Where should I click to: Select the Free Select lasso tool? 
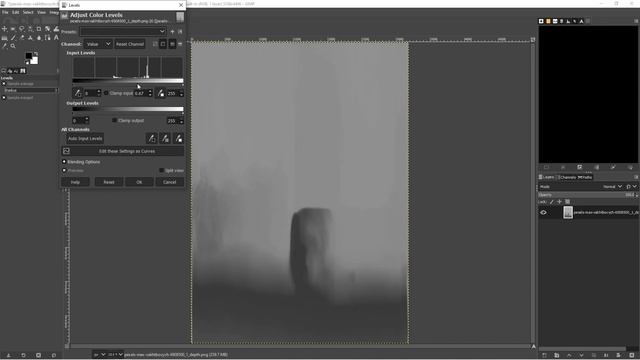(x=22, y=29)
